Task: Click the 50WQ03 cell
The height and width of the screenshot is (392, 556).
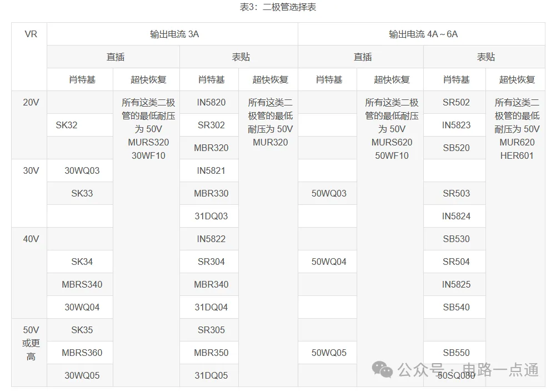Action: click(328, 193)
